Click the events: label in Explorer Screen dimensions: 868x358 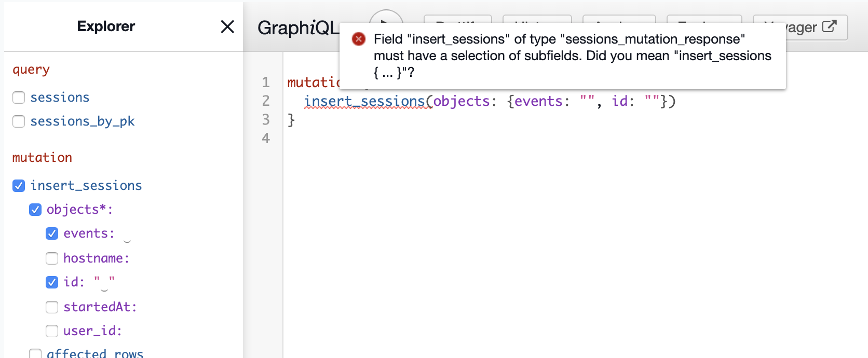pos(89,233)
